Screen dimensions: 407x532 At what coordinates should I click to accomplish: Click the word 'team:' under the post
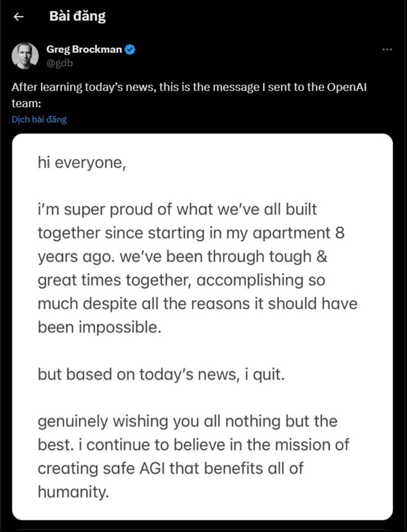click(x=26, y=103)
